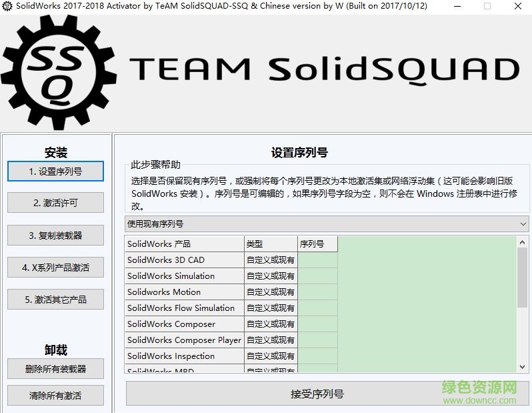Click the scrollbar up arrow of product table
532x413 pixels.
click(x=522, y=242)
